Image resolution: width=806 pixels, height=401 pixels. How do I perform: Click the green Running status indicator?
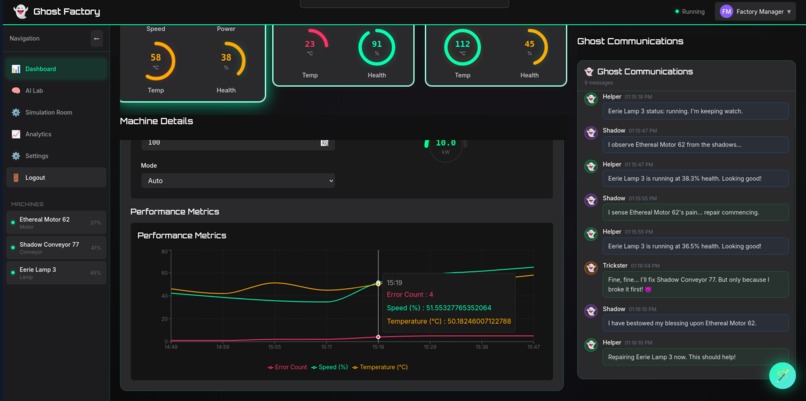(677, 11)
